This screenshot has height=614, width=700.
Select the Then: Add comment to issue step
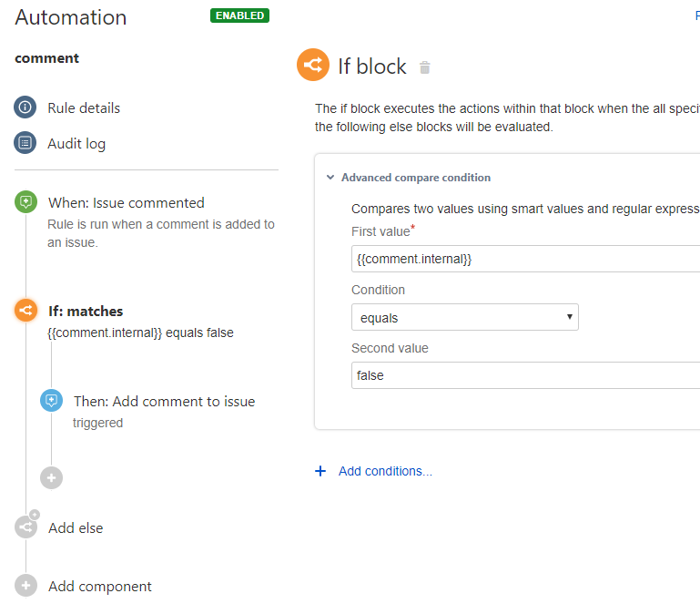point(164,401)
